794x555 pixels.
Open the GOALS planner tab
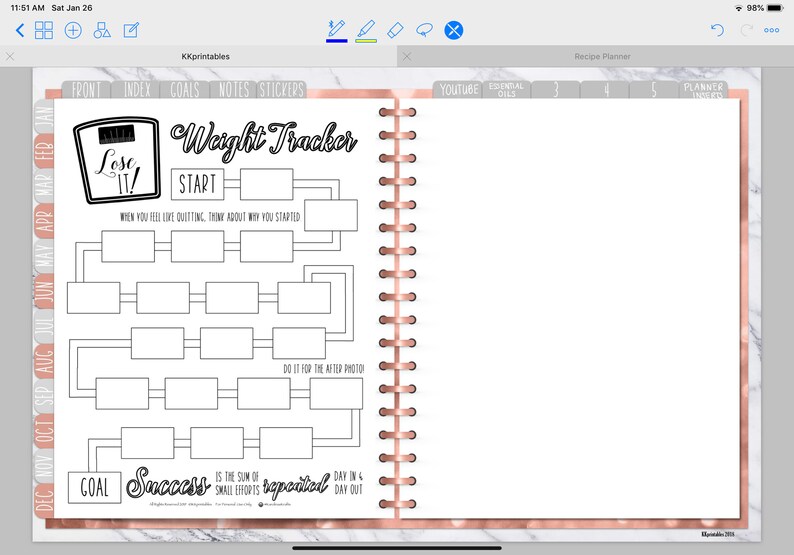click(x=185, y=90)
